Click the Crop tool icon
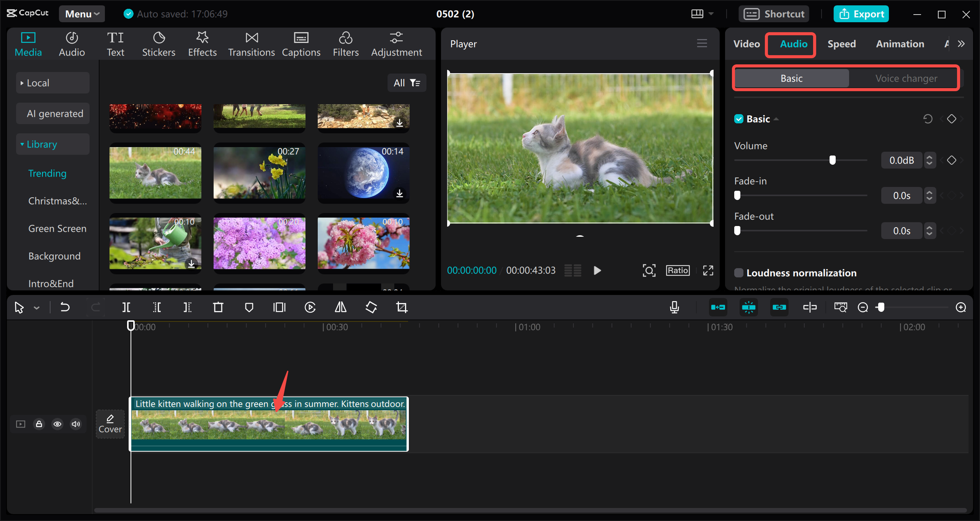The image size is (980, 521). 402,308
